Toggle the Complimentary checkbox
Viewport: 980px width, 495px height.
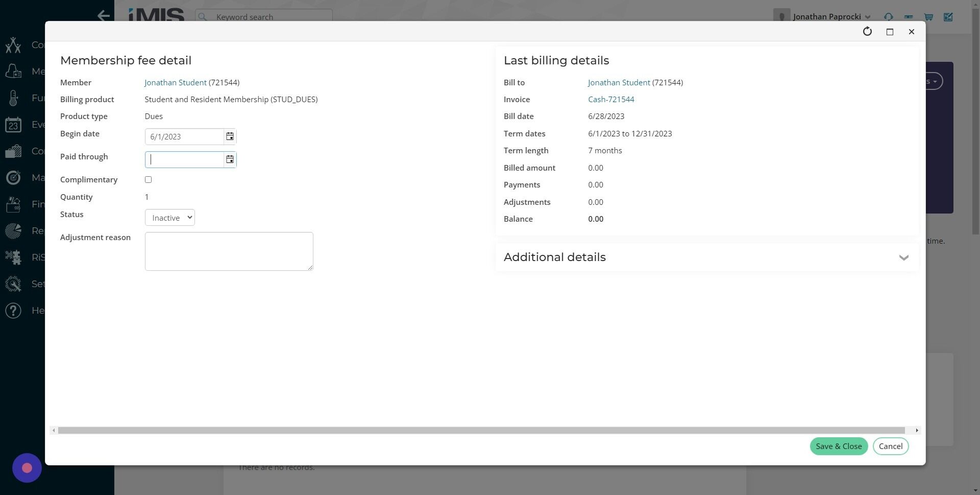(x=148, y=180)
